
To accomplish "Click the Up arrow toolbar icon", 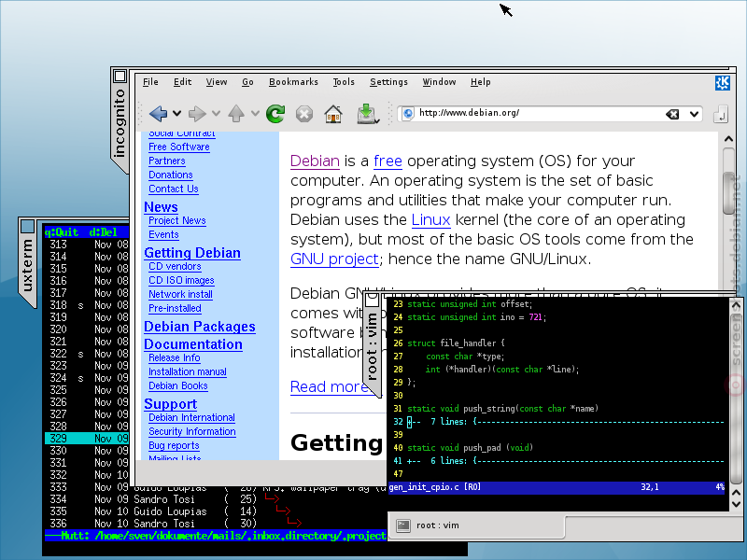I will tap(236, 113).
